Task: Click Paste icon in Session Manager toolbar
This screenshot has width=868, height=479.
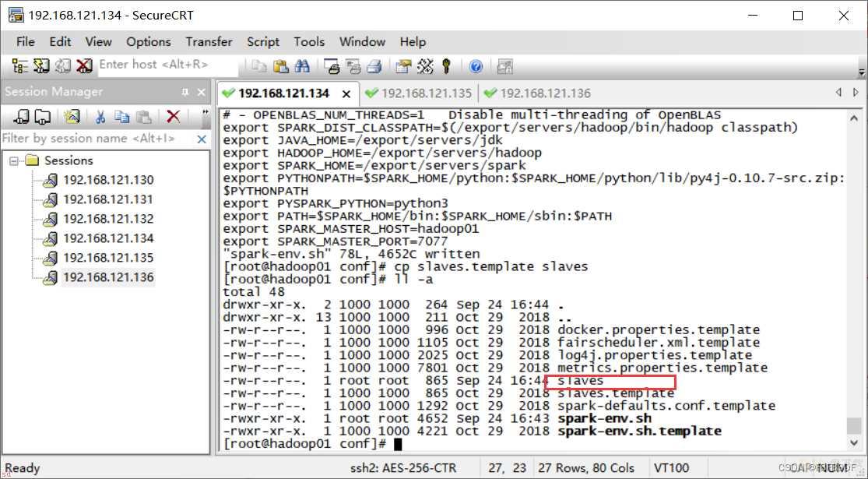Action: click(144, 116)
